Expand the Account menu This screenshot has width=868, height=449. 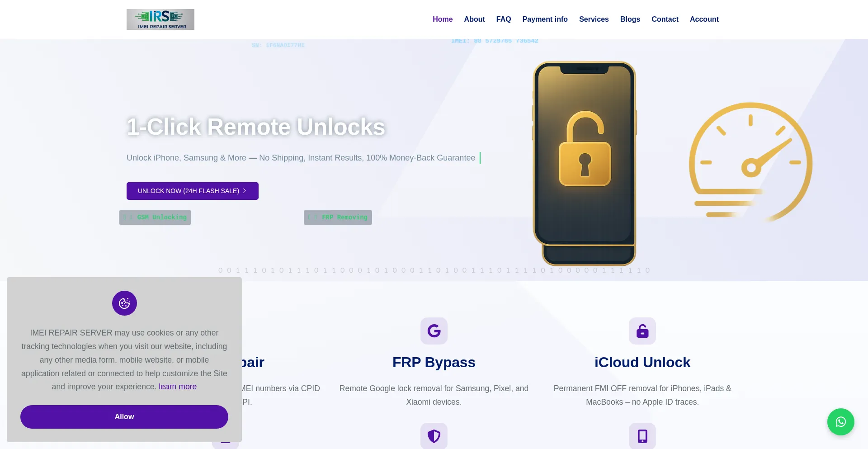click(x=704, y=19)
